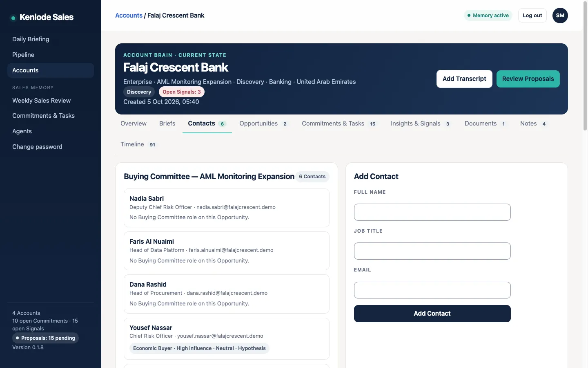The image size is (588, 368).
Task: Click the Log out button
Action: click(532, 16)
